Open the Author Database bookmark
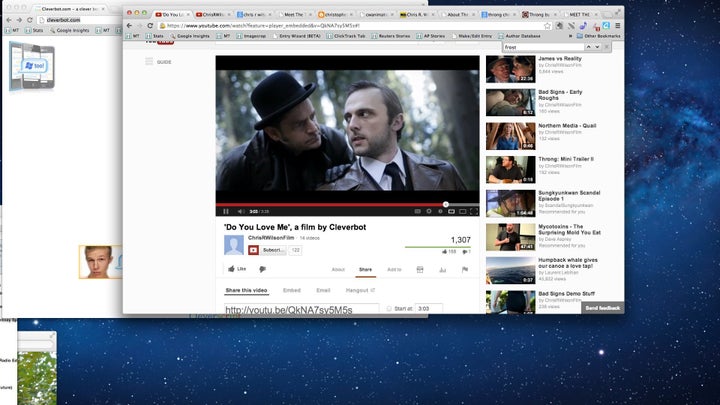 point(519,36)
